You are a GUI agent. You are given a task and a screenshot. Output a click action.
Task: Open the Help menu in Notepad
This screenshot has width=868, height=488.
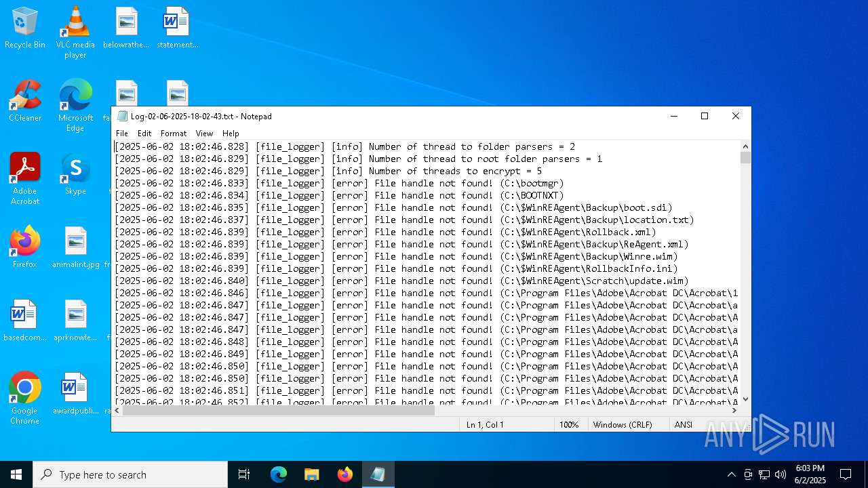231,134
